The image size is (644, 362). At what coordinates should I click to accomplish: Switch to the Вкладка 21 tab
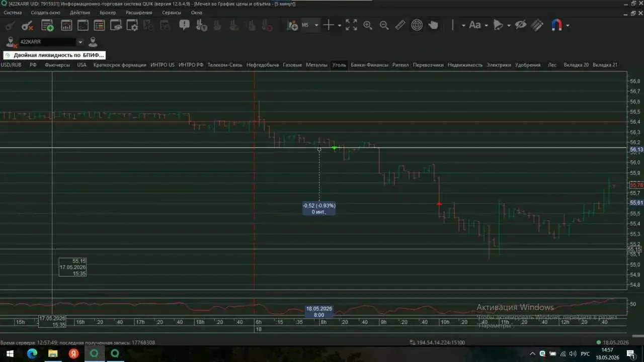[x=605, y=65]
